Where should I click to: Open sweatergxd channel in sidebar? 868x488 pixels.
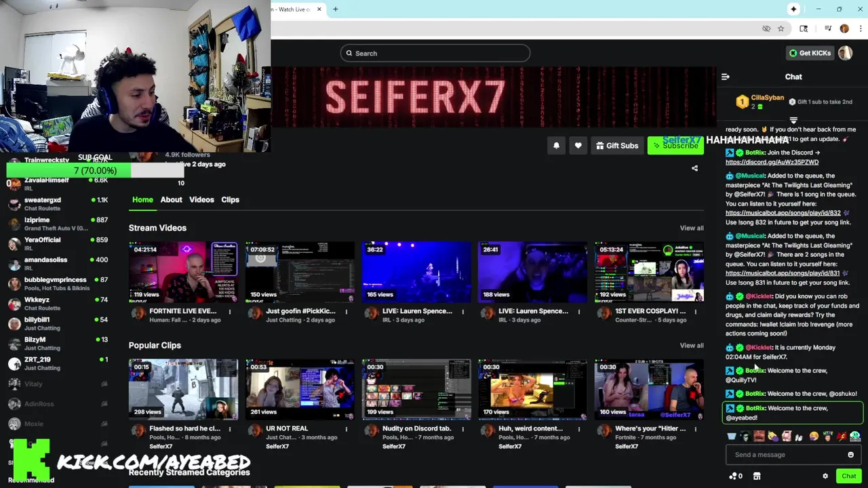pos(58,204)
